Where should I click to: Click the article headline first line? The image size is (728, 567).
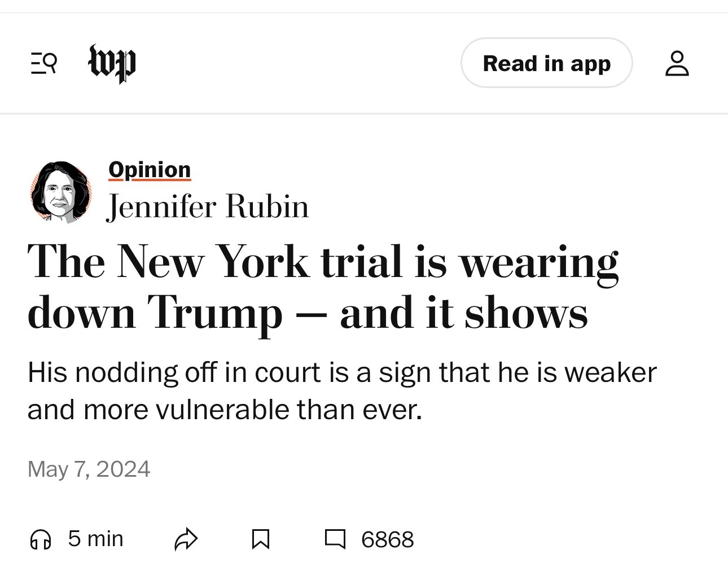point(322,262)
